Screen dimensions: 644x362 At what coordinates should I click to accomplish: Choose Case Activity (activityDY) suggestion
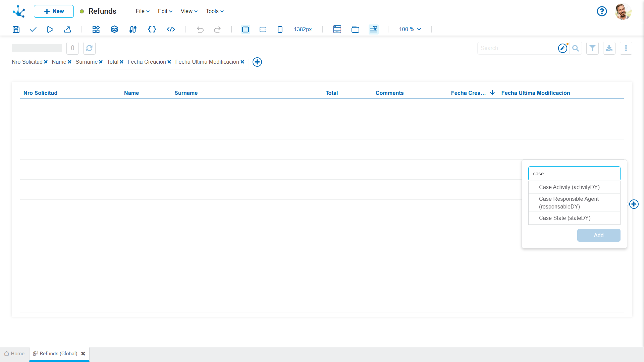click(x=569, y=187)
